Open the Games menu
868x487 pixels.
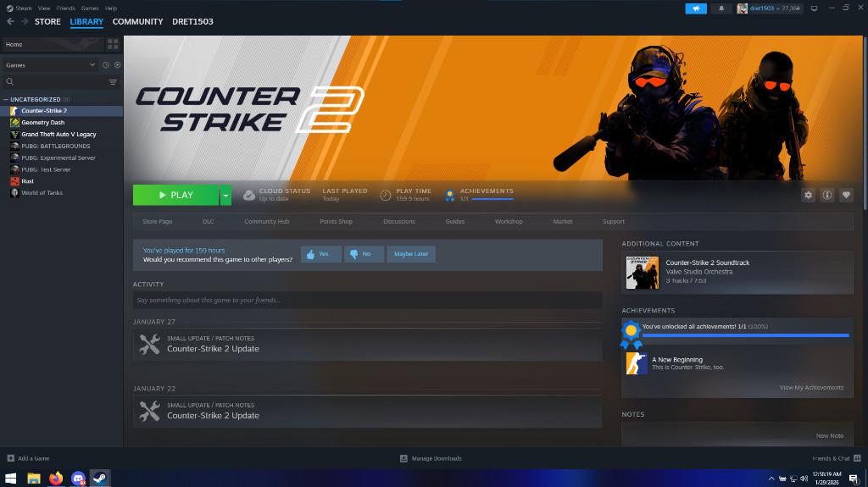click(x=90, y=8)
